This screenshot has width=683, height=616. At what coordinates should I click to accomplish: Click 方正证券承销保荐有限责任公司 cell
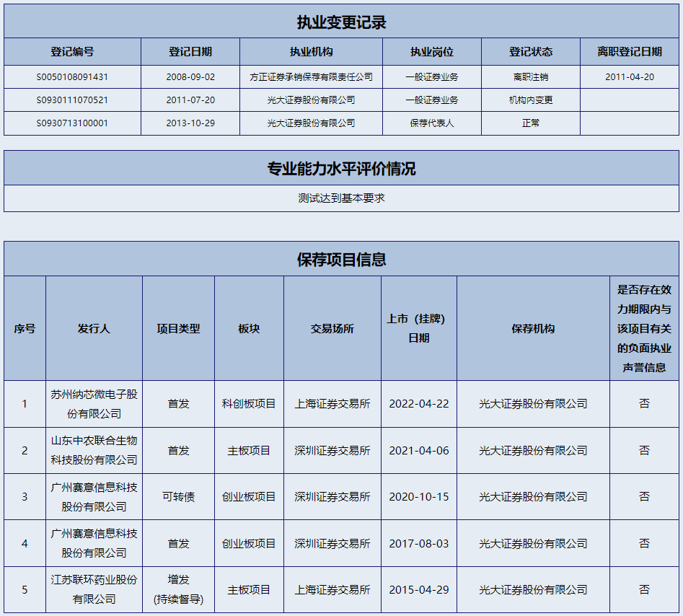pos(311,77)
